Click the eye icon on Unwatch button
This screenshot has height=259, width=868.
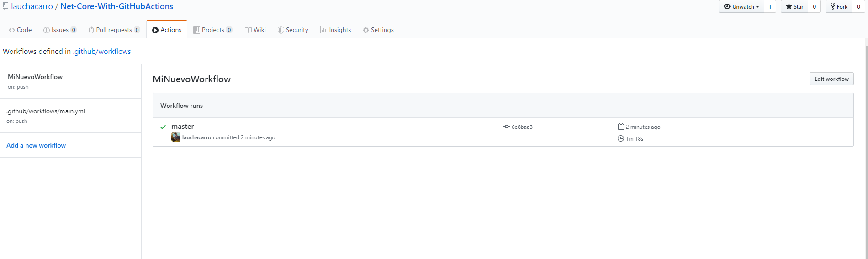(x=727, y=6)
